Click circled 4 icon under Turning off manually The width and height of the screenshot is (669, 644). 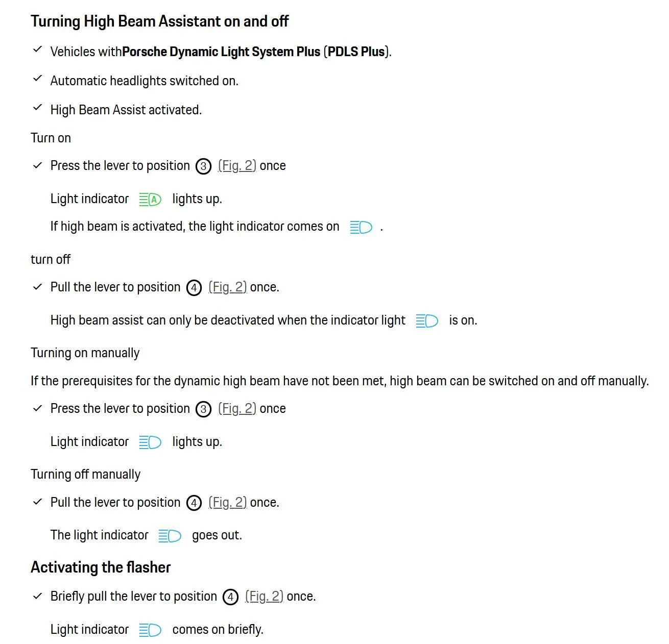[x=194, y=503]
